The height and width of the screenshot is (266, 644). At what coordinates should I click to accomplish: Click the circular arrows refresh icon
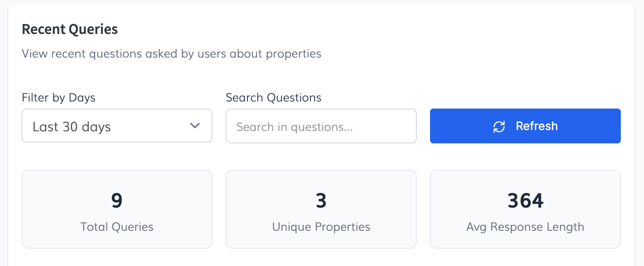499,126
